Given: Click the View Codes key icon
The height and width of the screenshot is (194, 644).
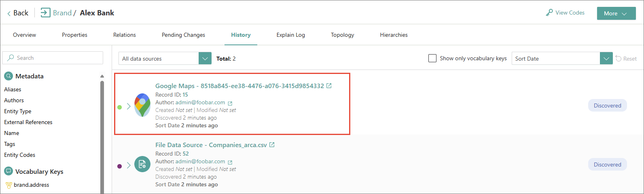Looking at the screenshot, I should 549,13.
